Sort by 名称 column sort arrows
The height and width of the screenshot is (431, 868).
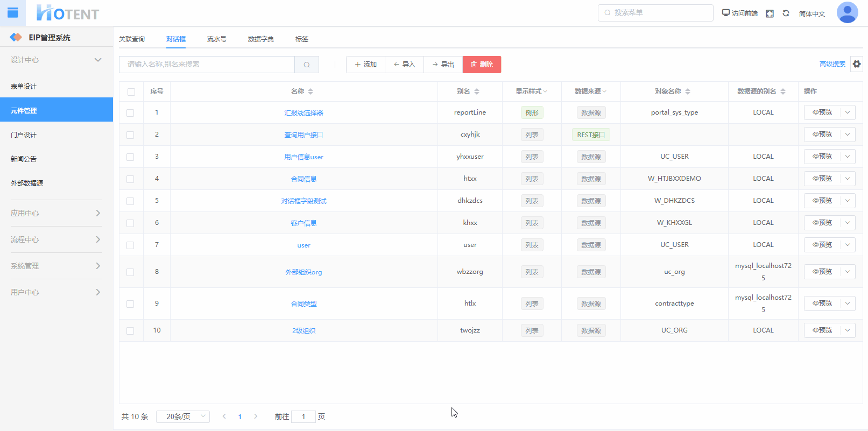click(310, 91)
